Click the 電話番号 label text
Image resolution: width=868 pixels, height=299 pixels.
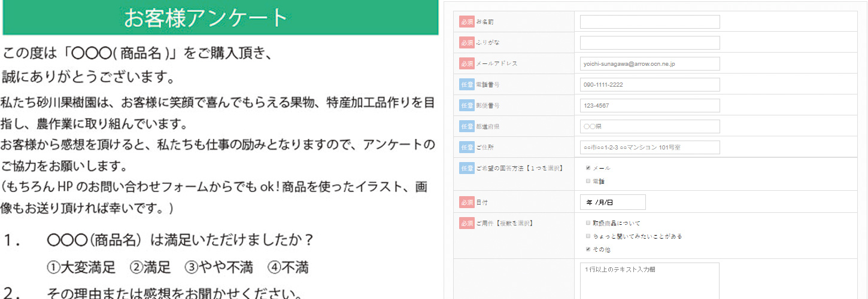point(487,85)
